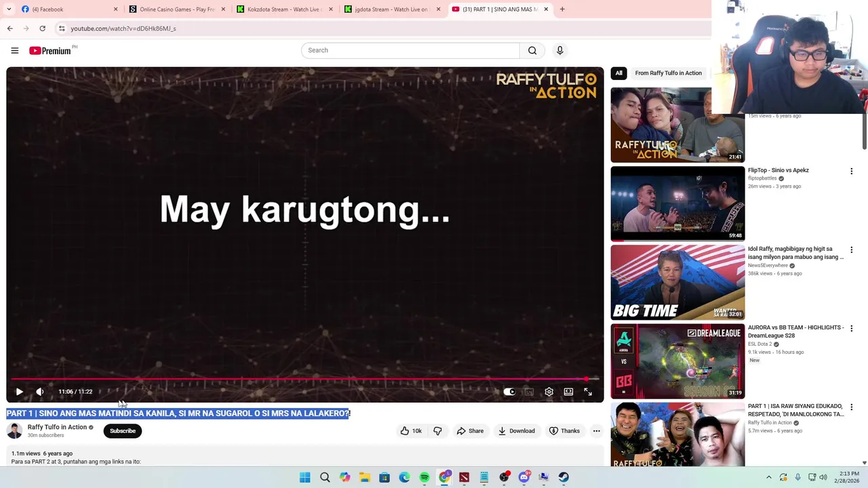The image size is (868, 488).
Task: Select the From Raffy Tulfo in Action chip
Action: [668, 73]
